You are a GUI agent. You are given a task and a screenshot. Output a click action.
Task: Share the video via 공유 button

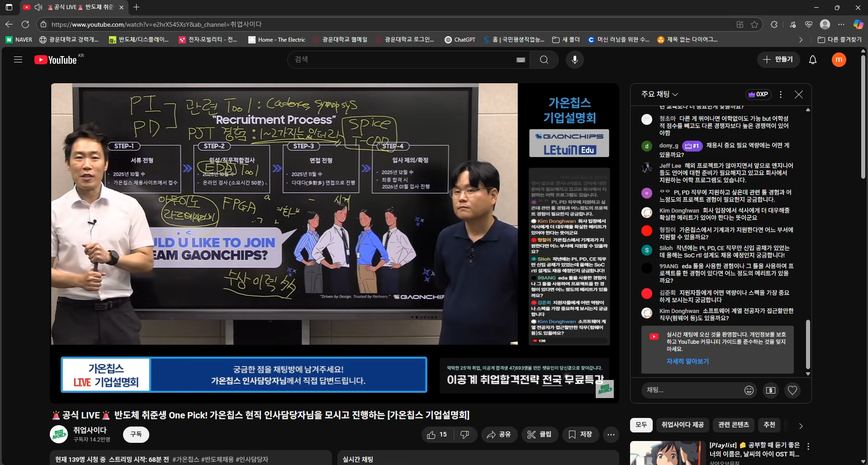click(x=499, y=434)
